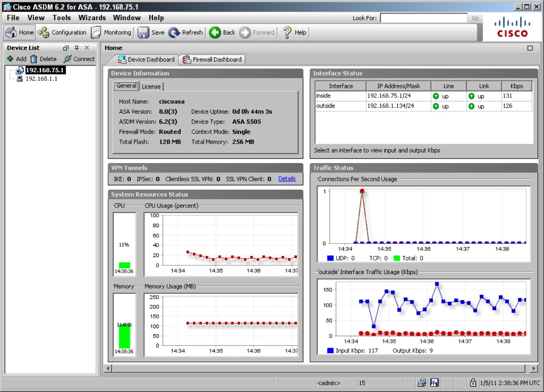Add a device to Device List
This screenshot has height=392, width=544.
[17, 59]
